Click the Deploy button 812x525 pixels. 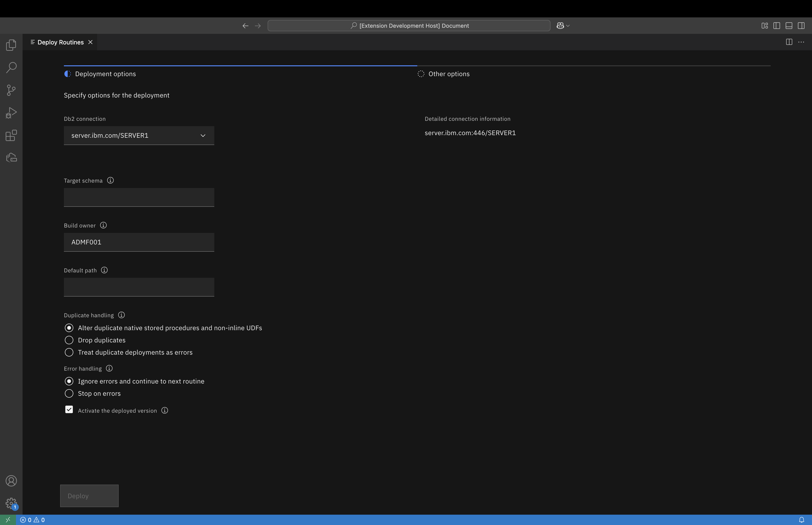click(x=89, y=496)
